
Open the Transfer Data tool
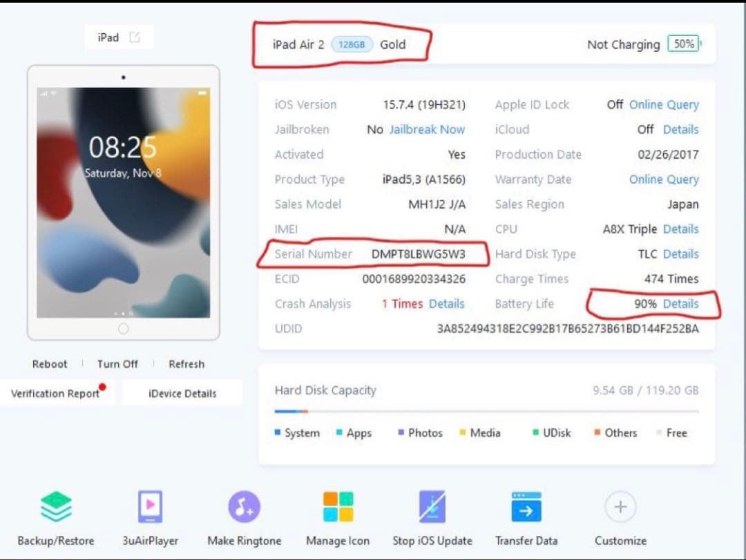point(526,508)
